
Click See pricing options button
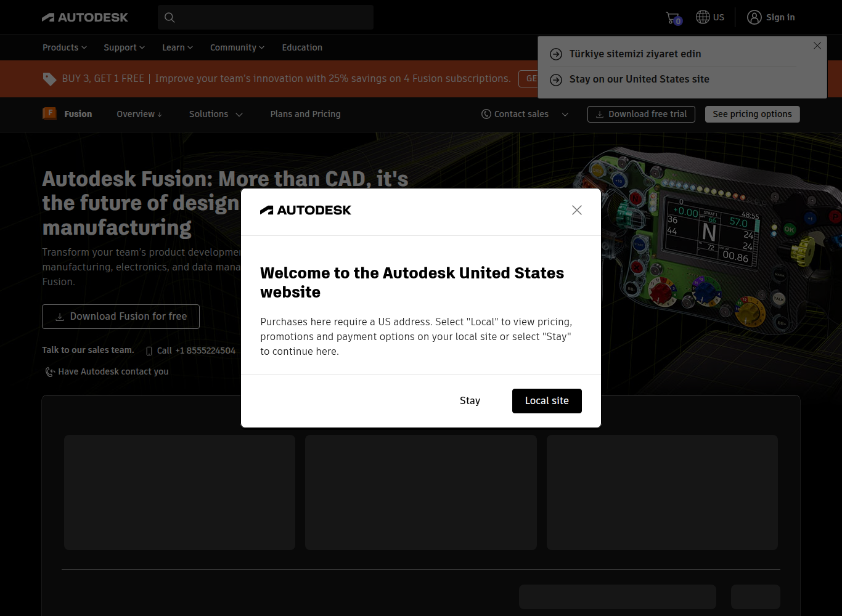click(752, 114)
